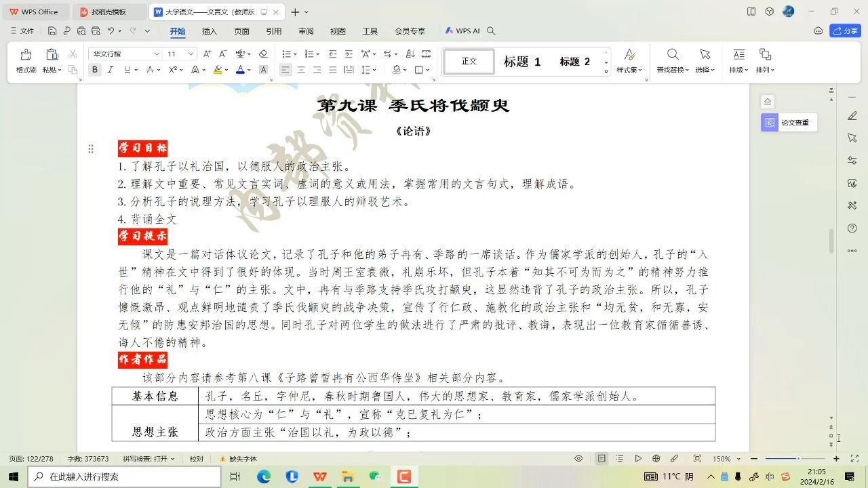This screenshot has width=868, height=488.
Task: Click the Cut scissors icon
Action: 73,54
